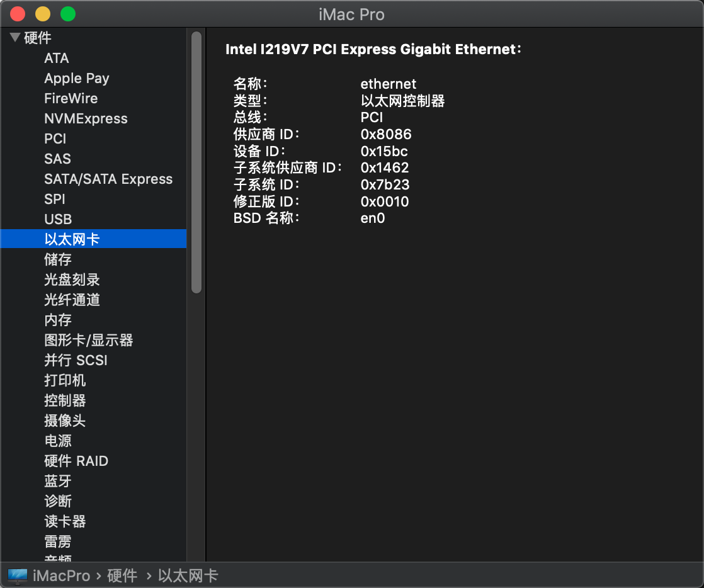Click the subsystem ID value 0x7b23

point(385,185)
